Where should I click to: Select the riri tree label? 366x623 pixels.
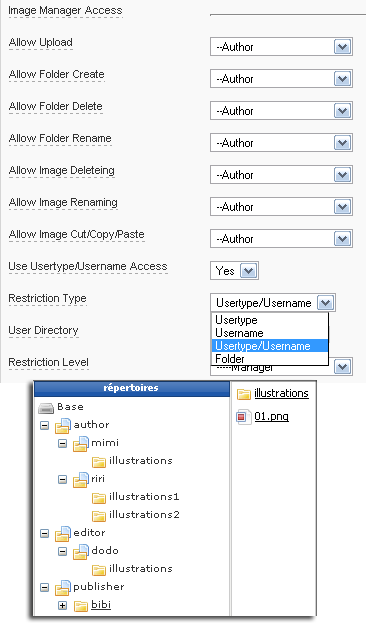point(98,478)
